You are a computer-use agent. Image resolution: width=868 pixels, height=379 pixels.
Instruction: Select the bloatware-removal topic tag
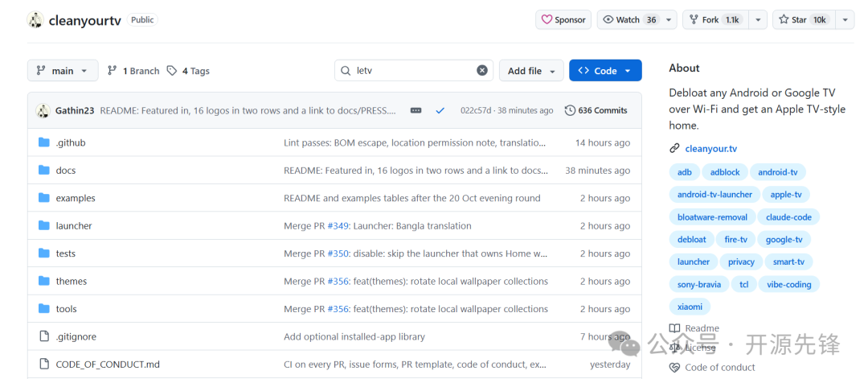(712, 217)
